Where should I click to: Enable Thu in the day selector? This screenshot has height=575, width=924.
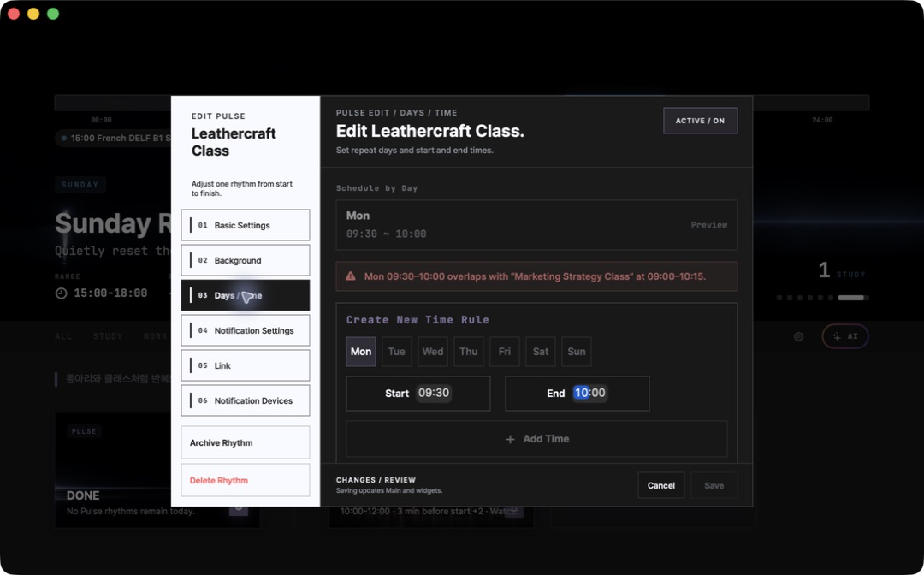(469, 352)
